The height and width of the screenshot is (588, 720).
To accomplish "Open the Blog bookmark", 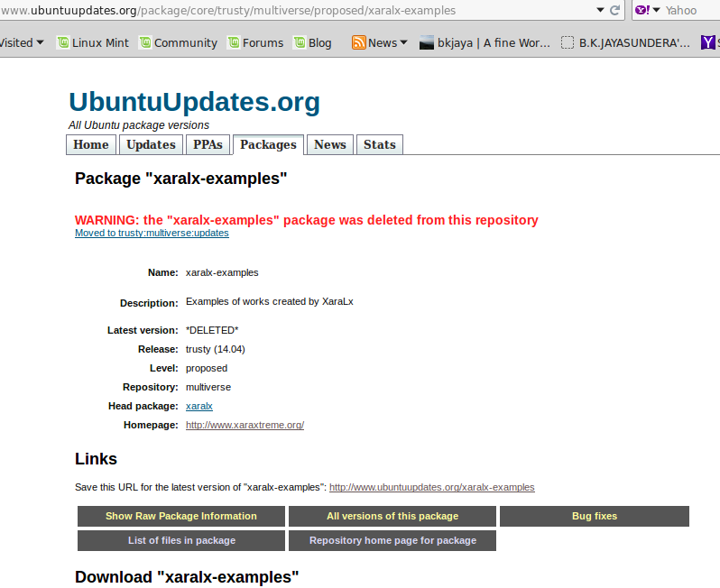I will 313,42.
